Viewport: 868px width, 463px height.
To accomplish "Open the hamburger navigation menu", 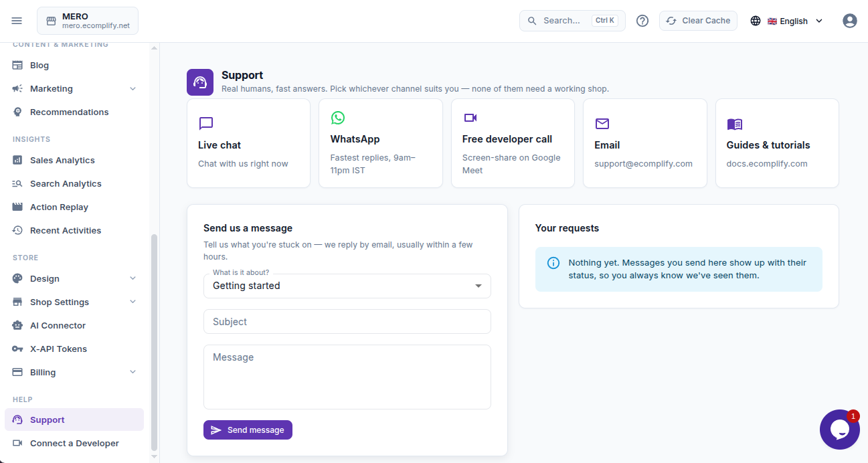I will click(17, 21).
